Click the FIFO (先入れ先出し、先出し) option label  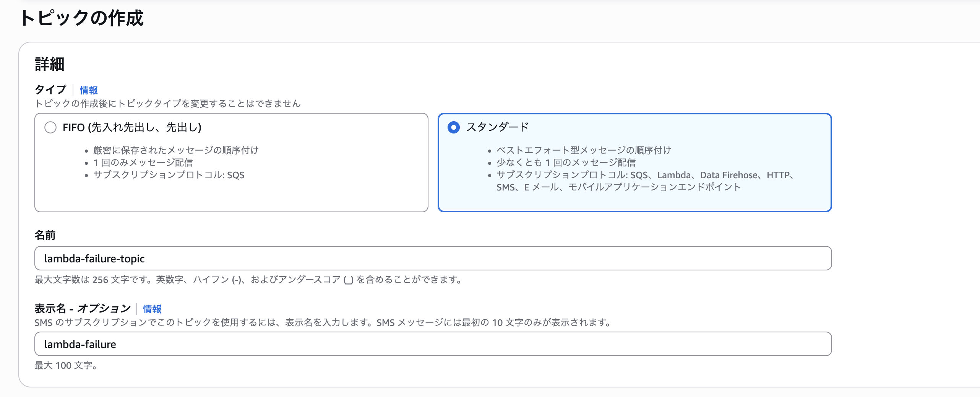click(x=132, y=127)
